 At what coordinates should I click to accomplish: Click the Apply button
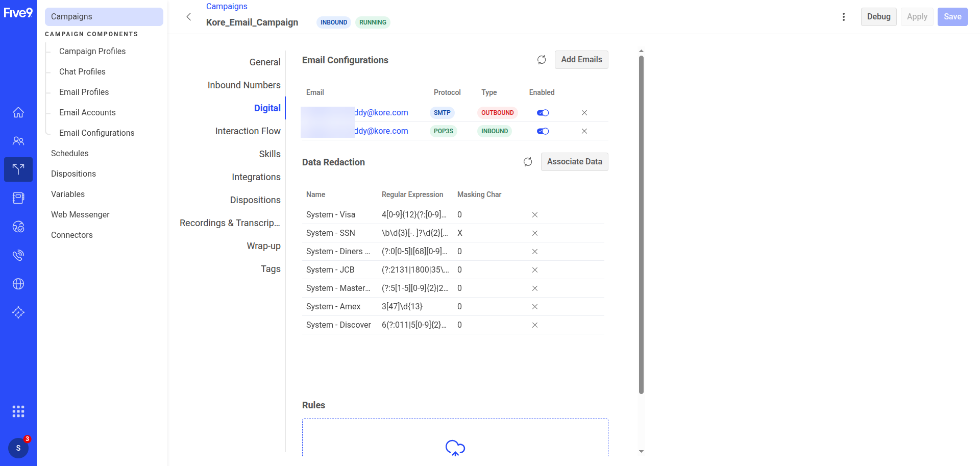[x=917, y=17]
